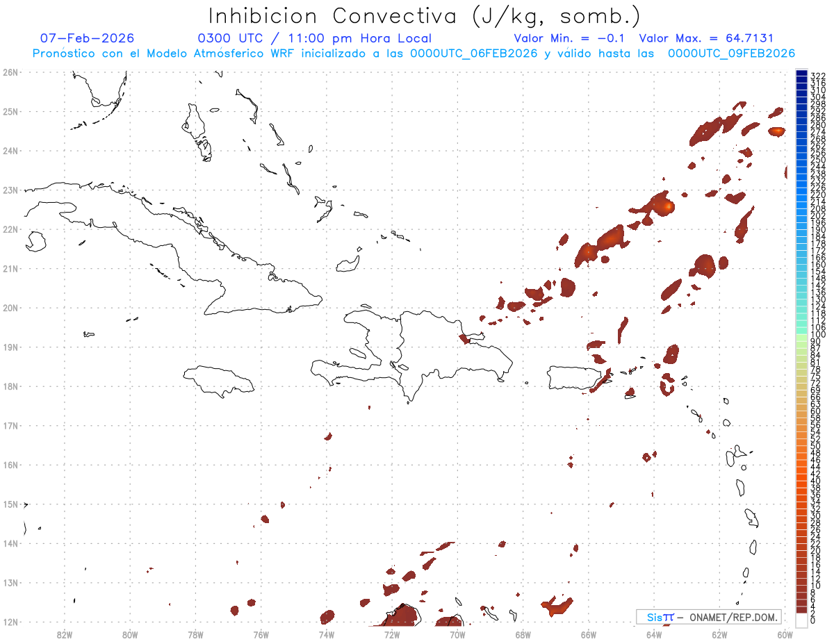Click the date "07-Feb-2026"
Image resolution: width=834 pixels, height=644 pixels.
[87, 38]
